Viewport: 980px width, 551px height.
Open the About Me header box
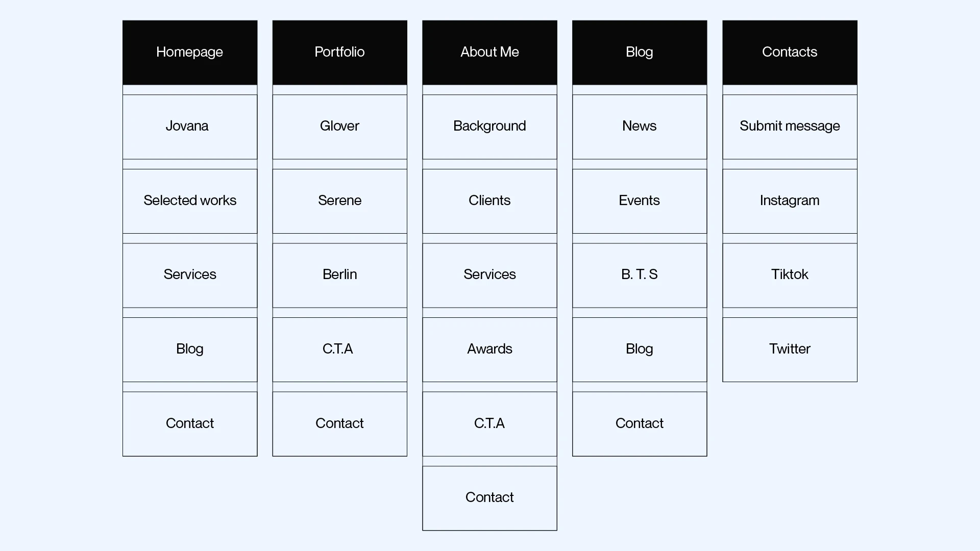point(489,52)
